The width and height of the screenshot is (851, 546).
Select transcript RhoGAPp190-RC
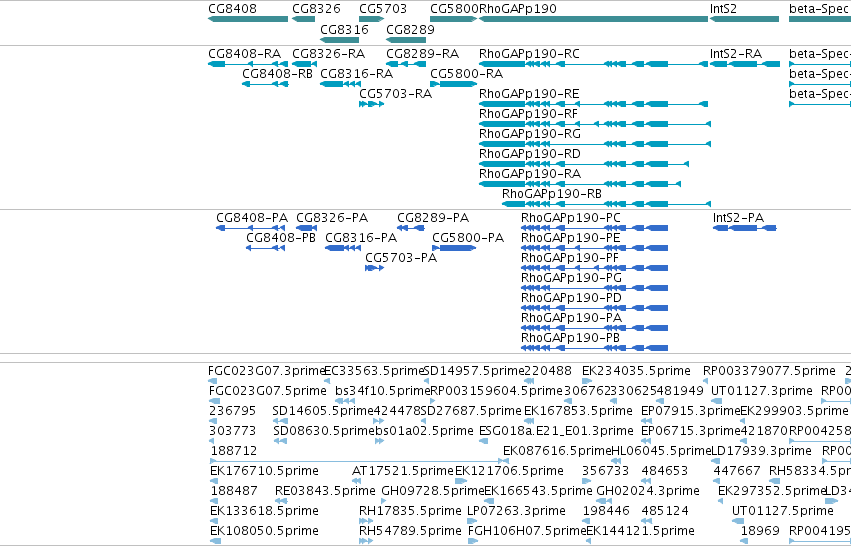593,64
